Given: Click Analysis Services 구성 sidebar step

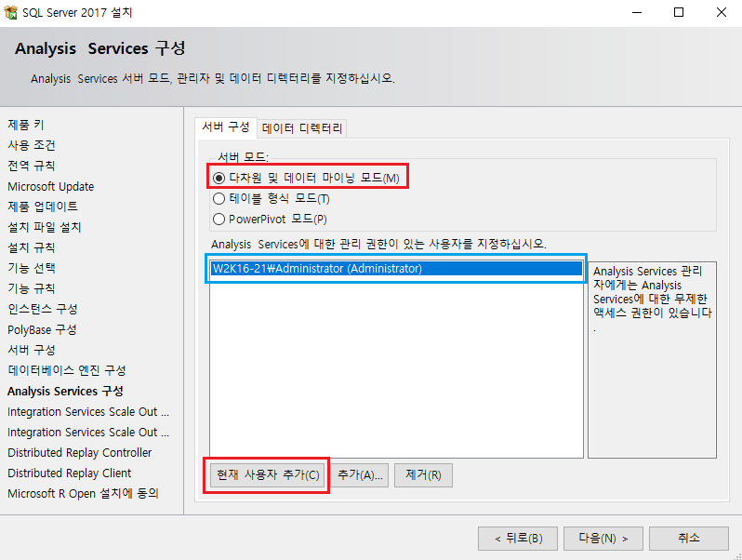Looking at the screenshot, I should click(65, 391).
